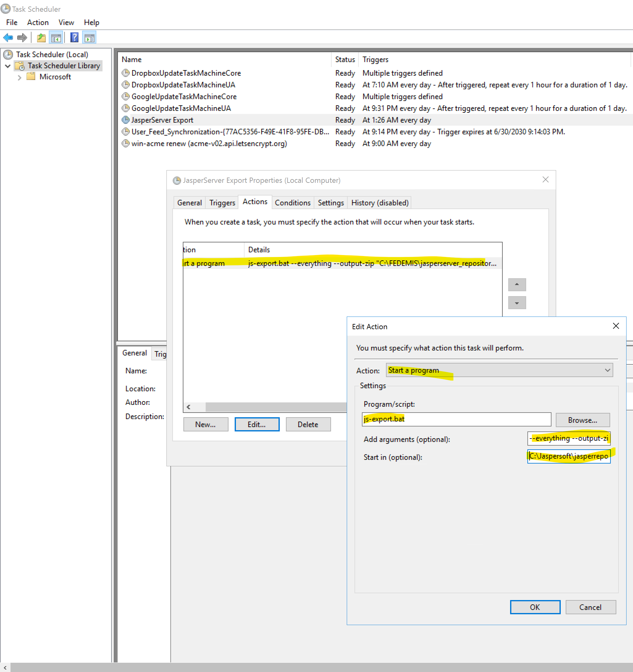
Task: Click the Delete action button
Action: point(308,425)
